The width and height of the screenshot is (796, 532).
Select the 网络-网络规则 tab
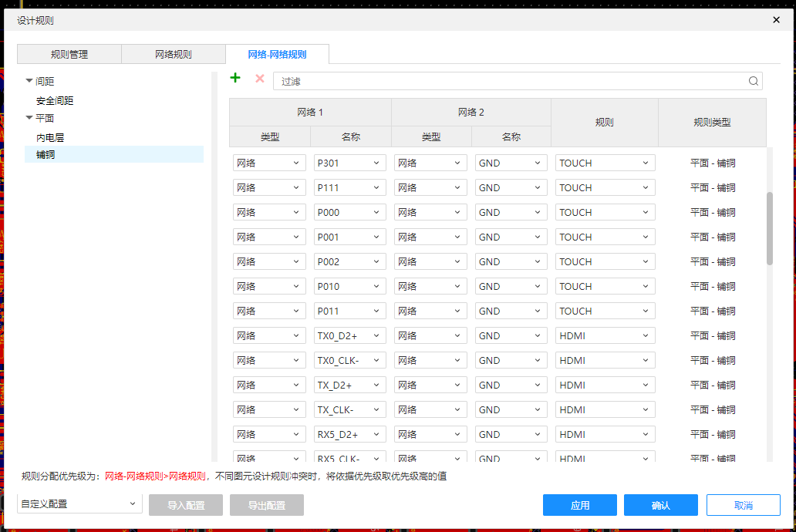(277, 54)
